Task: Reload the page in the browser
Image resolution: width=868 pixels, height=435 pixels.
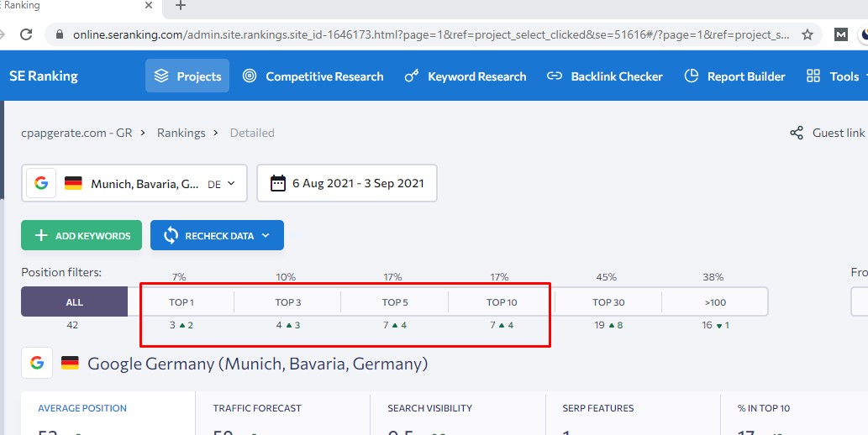Action: coord(26,34)
